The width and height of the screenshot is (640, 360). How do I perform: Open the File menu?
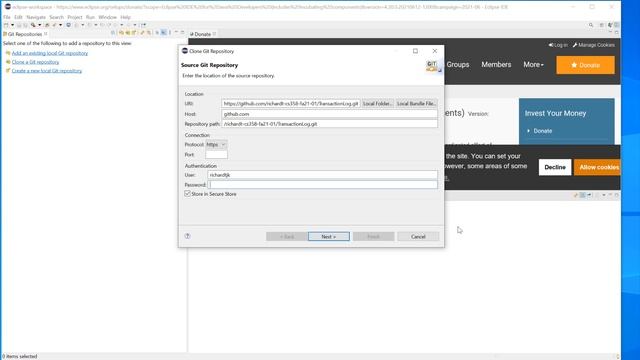point(7,17)
